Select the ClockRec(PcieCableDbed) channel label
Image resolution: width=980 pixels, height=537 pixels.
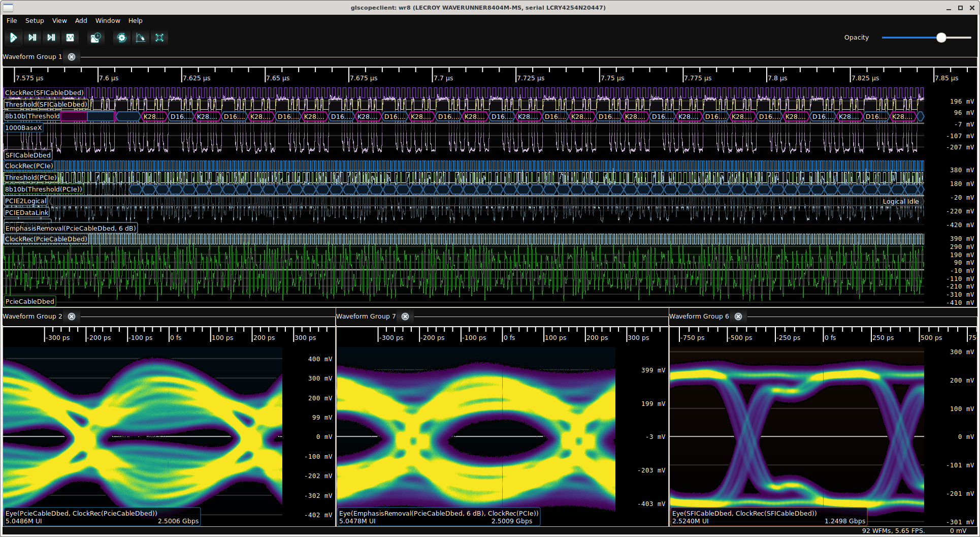pyautogui.click(x=46, y=239)
